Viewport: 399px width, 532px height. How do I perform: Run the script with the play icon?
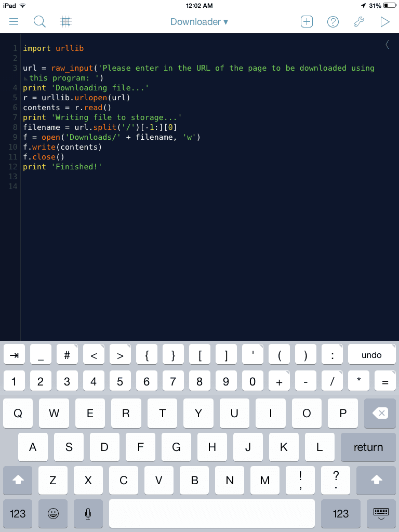[385, 22]
